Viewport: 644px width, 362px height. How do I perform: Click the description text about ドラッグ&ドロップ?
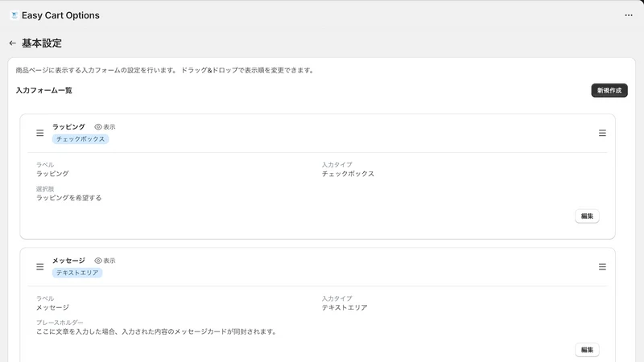(165, 70)
